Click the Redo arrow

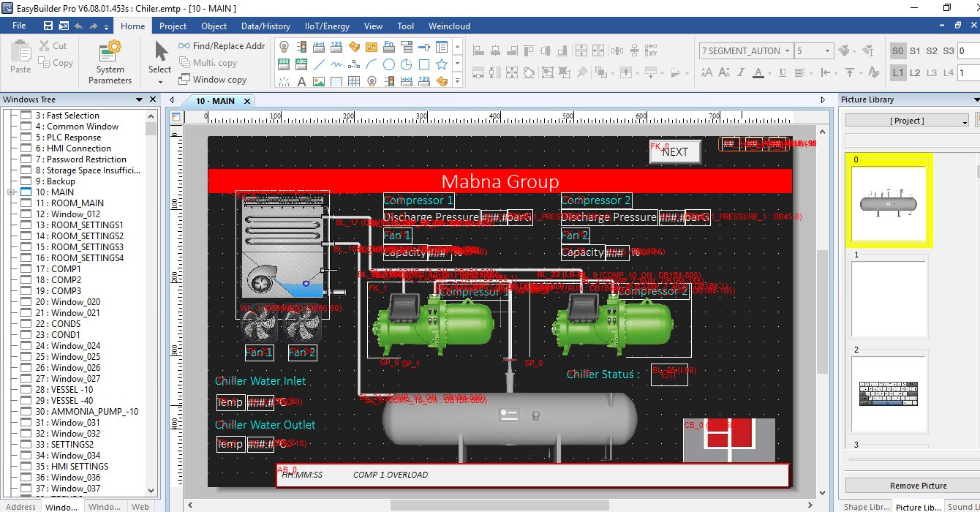pyautogui.click(x=94, y=26)
